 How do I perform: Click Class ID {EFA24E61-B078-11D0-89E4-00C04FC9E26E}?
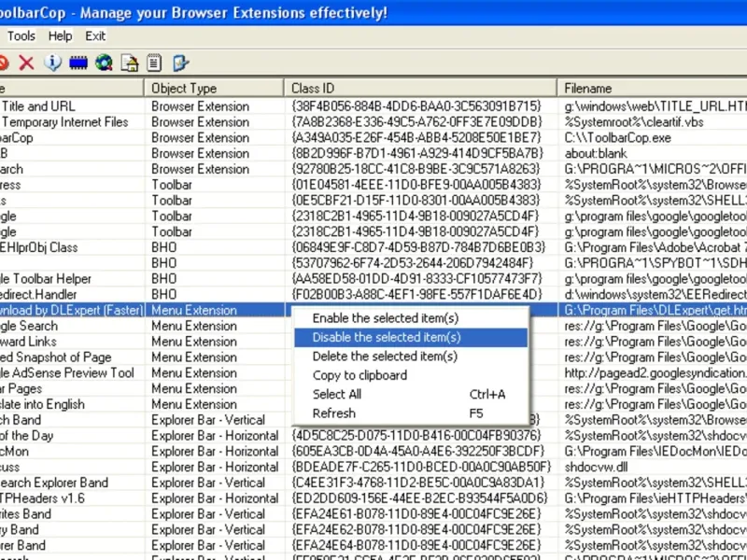pos(416,514)
